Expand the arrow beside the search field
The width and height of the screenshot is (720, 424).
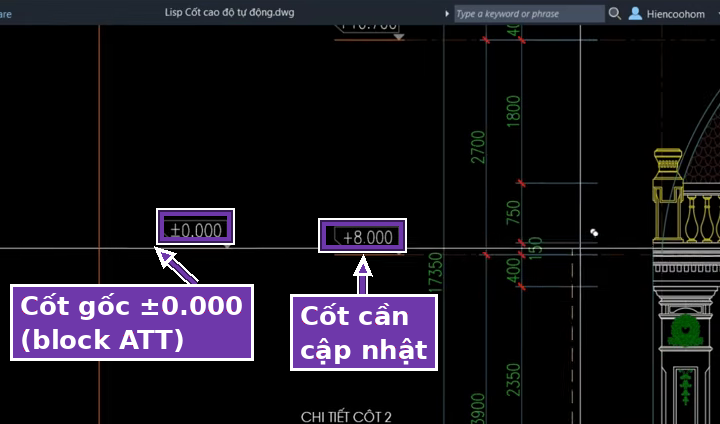(x=447, y=14)
